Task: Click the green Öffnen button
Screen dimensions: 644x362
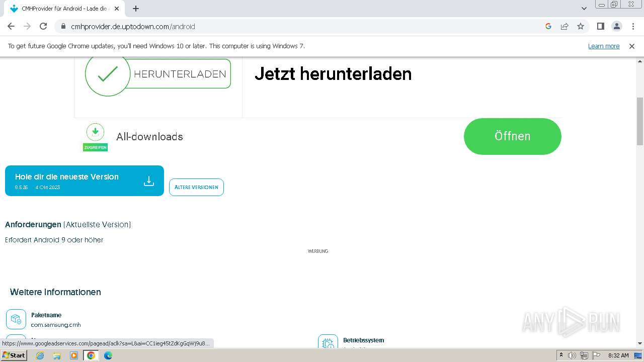Action: (x=512, y=136)
